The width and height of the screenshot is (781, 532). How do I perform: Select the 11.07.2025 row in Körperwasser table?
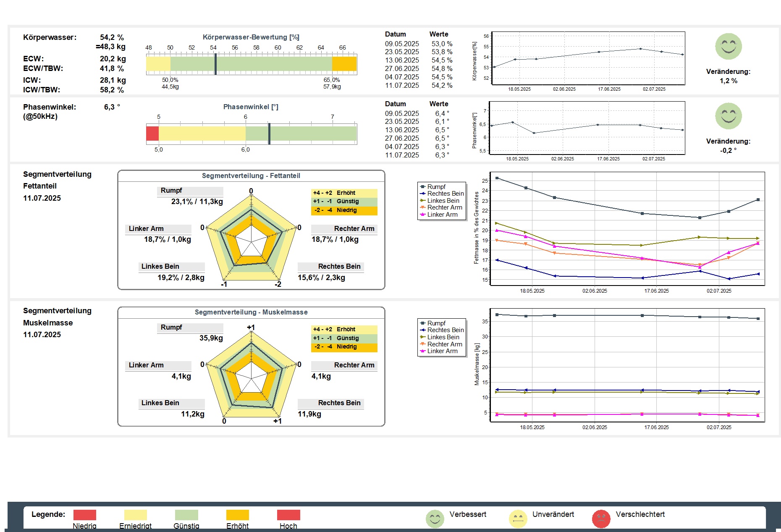(419, 86)
